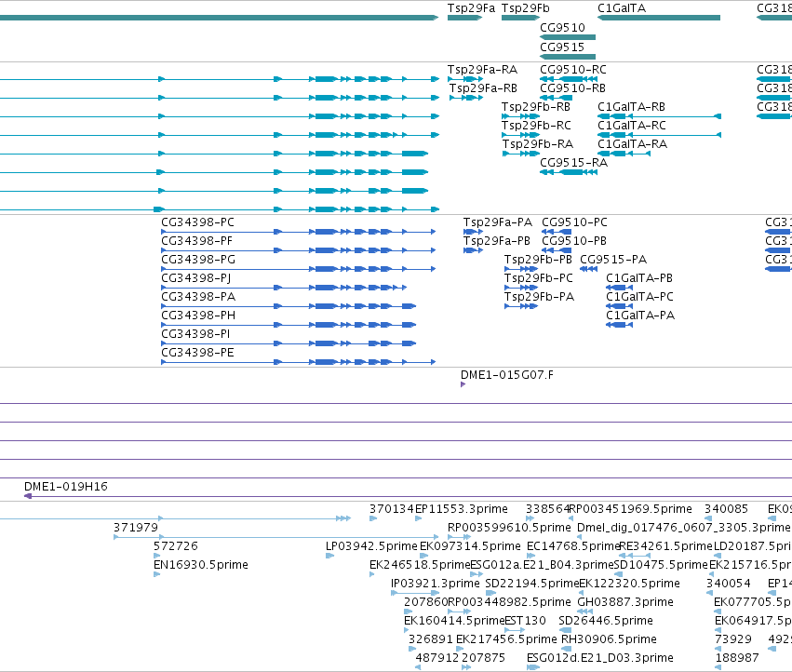Click EST RP003599610.5prime

509,528
